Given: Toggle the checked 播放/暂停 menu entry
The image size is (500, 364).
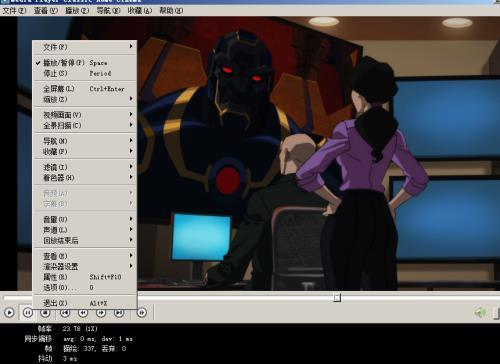Looking at the screenshot, I should (x=85, y=63).
